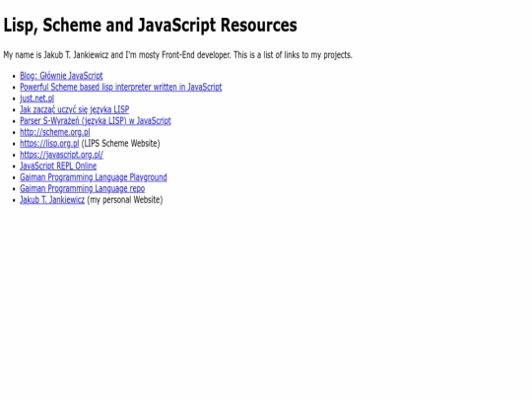
Task: Click the text (LIPS Scheme Website)
Action: (x=120, y=143)
